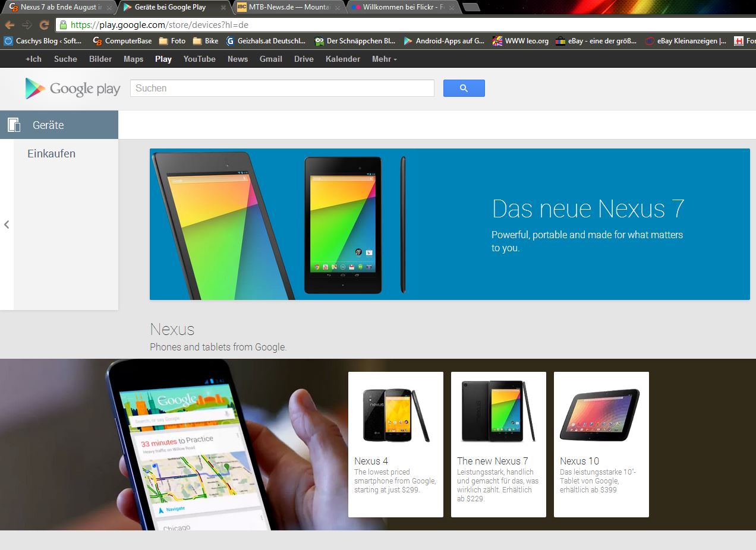
Task: Collapse sidebar with the left chevron
Action: [7, 225]
